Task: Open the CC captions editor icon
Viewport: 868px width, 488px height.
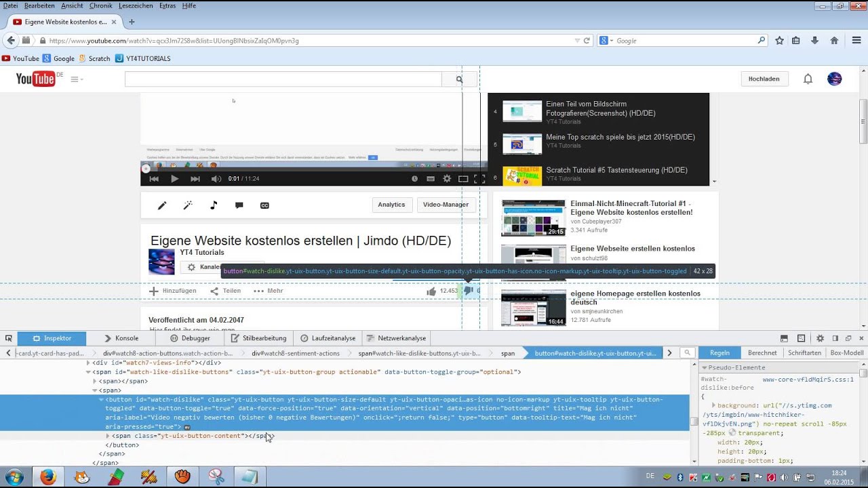Action: coord(265,205)
